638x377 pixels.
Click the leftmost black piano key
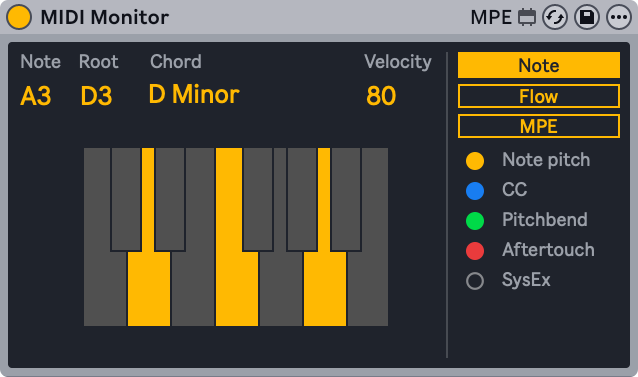tap(126, 199)
